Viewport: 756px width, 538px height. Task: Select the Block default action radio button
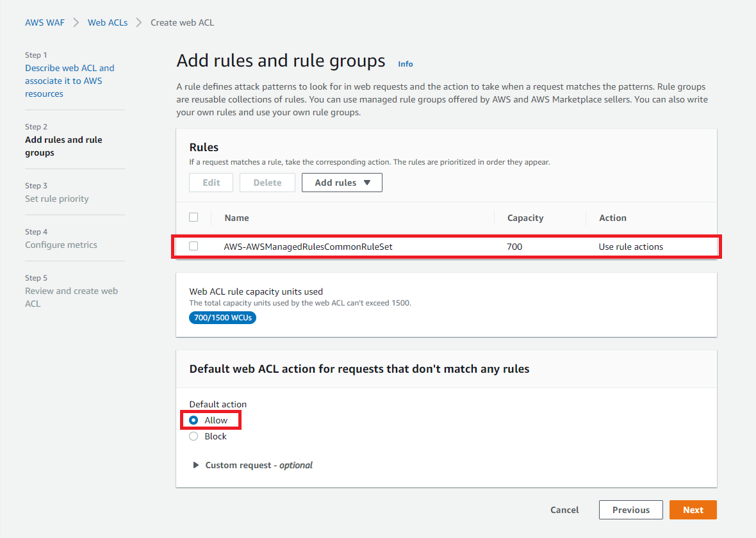193,436
